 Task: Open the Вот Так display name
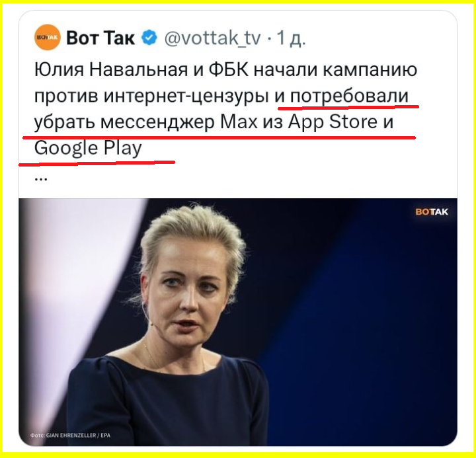point(100,38)
